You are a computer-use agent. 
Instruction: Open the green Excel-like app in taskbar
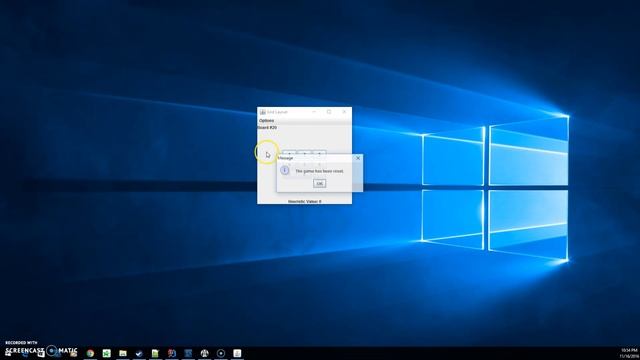pyautogui.click(x=107, y=353)
